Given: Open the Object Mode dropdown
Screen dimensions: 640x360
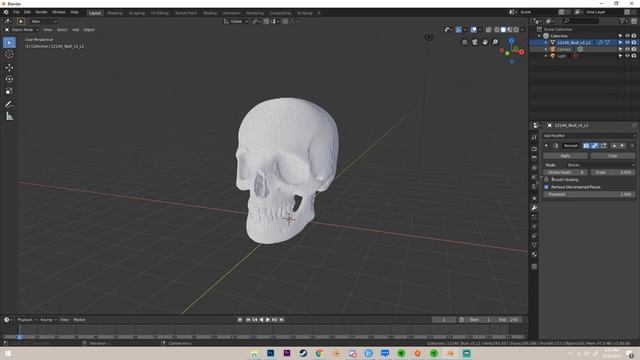Looking at the screenshot, I should (x=22, y=30).
